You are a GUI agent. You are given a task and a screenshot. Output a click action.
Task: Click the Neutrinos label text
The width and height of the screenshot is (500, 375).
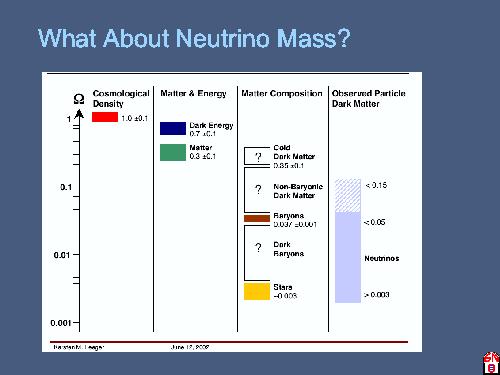click(x=382, y=258)
